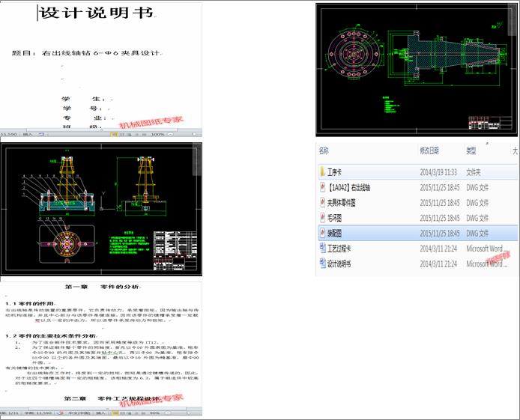This screenshot has width=520, height=420.
Task: Select the highlighted 装配图 file name
Action: (x=334, y=233)
